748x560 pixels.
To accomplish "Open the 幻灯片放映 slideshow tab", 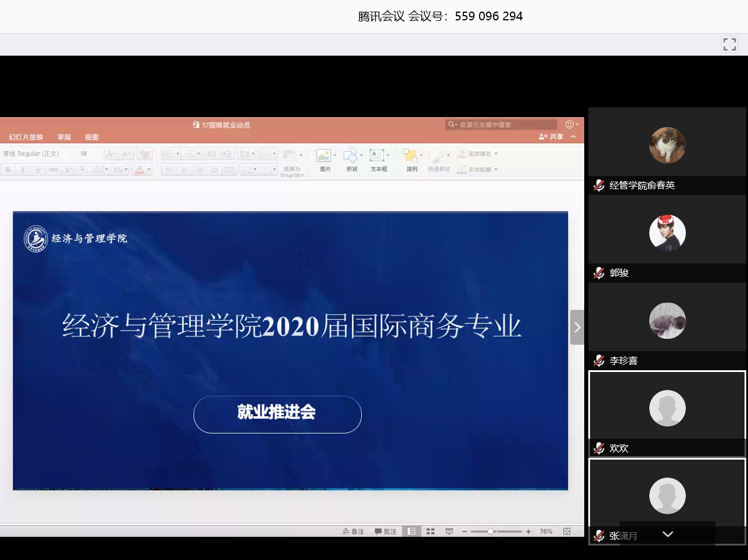I will coord(26,138).
